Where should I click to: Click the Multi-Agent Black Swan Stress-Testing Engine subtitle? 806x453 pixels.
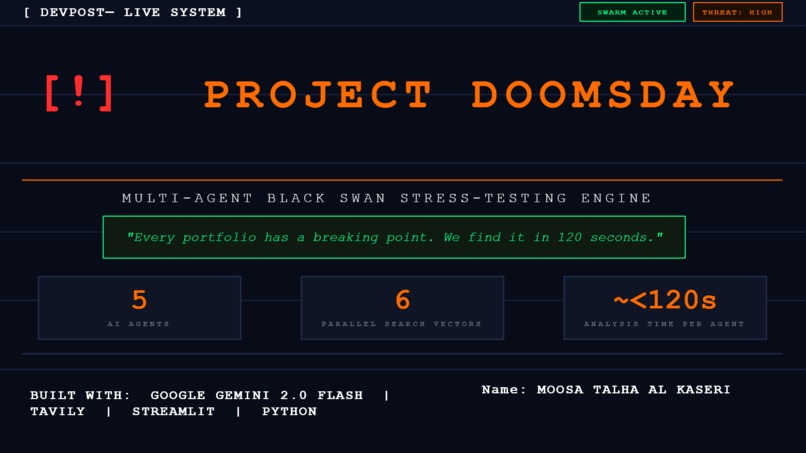[387, 198]
